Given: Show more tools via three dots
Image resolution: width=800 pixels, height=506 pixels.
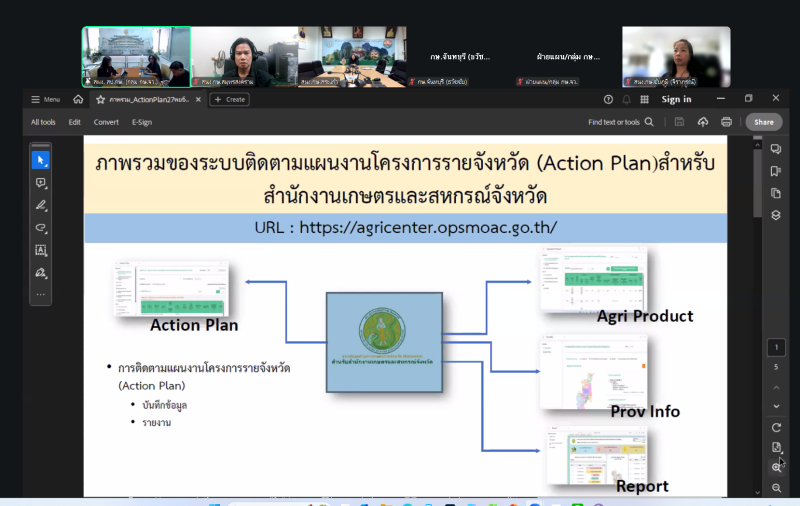Looking at the screenshot, I should pyautogui.click(x=41, y=295).
